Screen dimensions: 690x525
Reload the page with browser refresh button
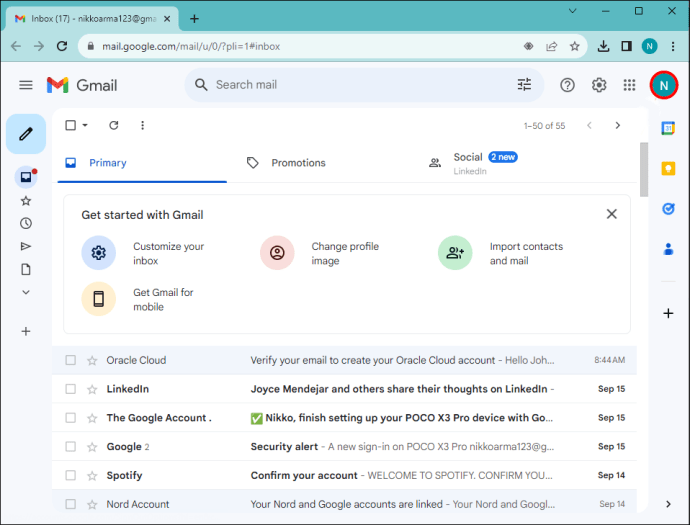click(62, 46)
